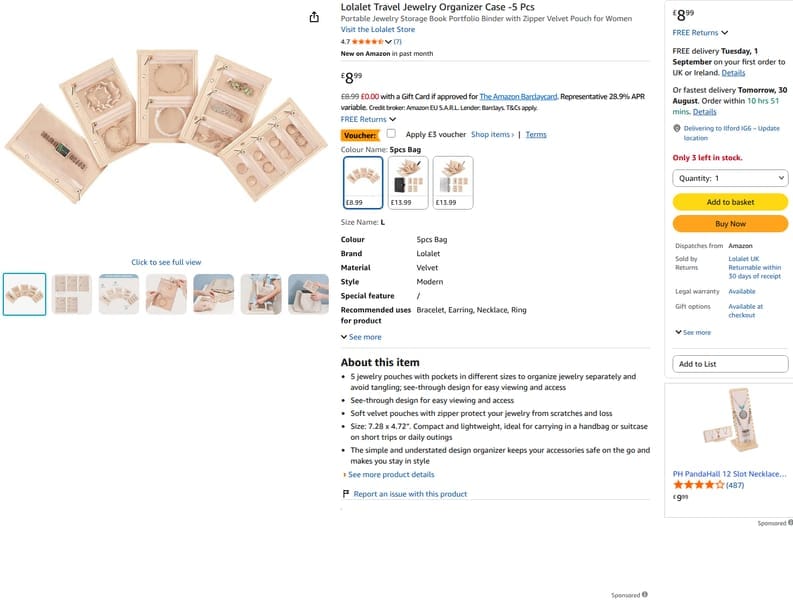793x600 pixels.
Task: Select the grey binder £13.99 colour option
Action: point(453,182)
